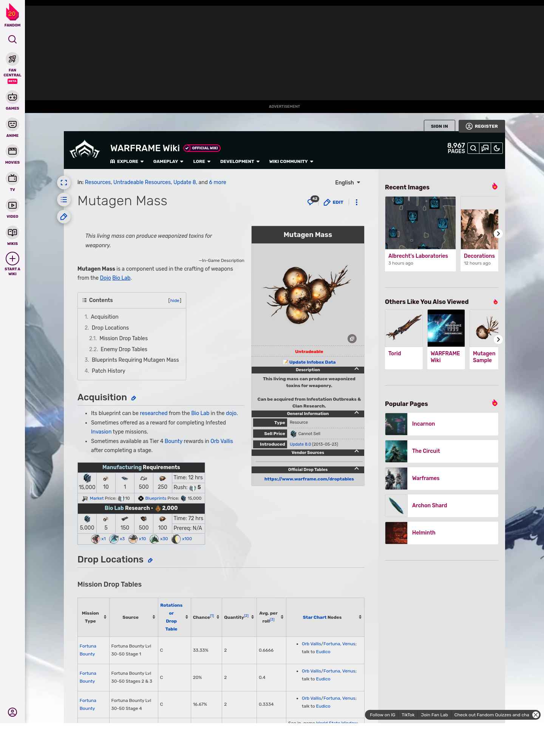Open Update Infobox Data link
Image resolution: width=544 pixels, height=756 pixels.
coord(312,362)
